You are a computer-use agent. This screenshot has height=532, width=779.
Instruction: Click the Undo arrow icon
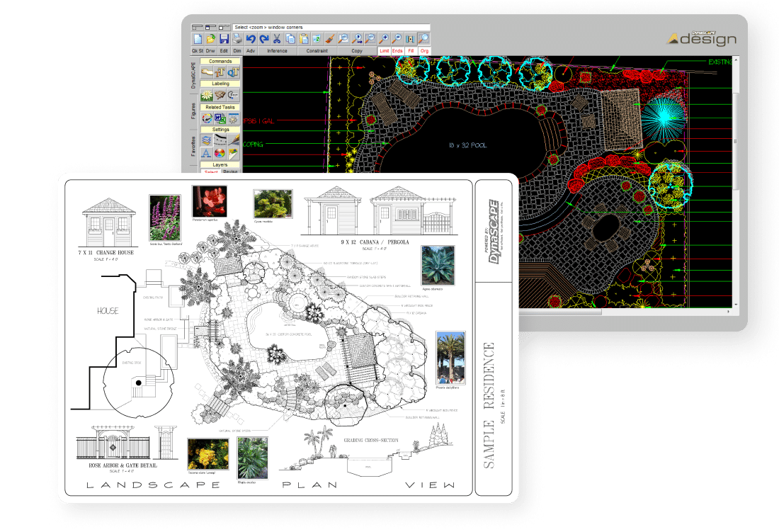click(251, 38)
